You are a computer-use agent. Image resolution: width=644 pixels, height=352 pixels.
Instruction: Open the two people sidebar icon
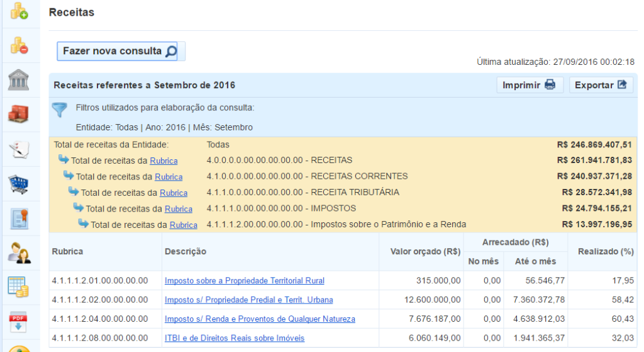click(19, 253)
